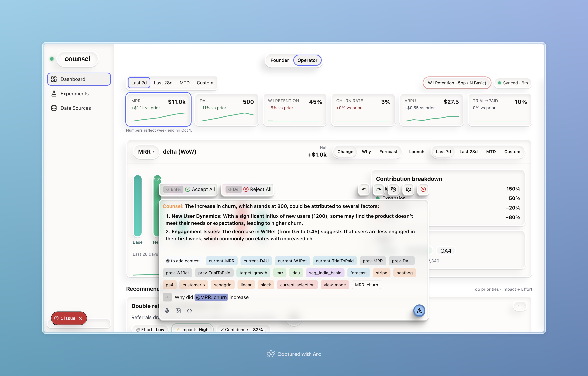588x376 pixels.
Task: Add the seg_india_basic context chip
Action: coord(325,273)
